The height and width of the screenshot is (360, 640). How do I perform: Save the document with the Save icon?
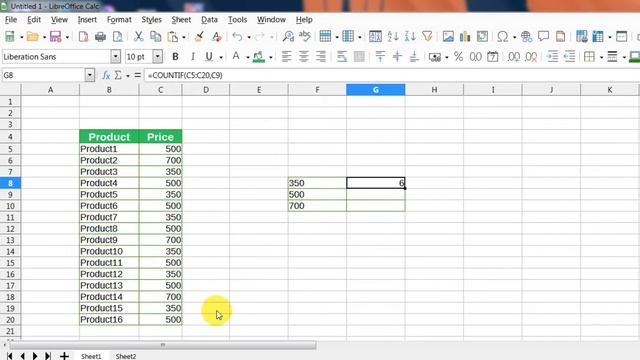pyautogui.click(x=55, y=37)
